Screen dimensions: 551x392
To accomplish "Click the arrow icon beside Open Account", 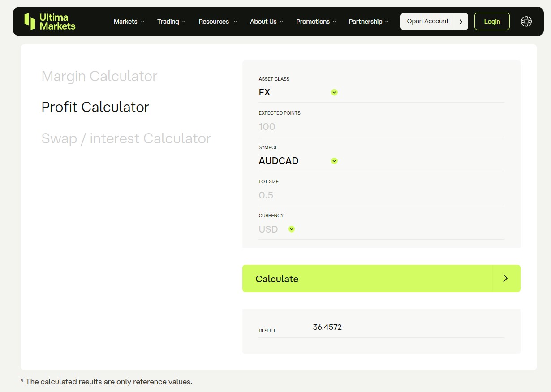I will pos(461,22).
